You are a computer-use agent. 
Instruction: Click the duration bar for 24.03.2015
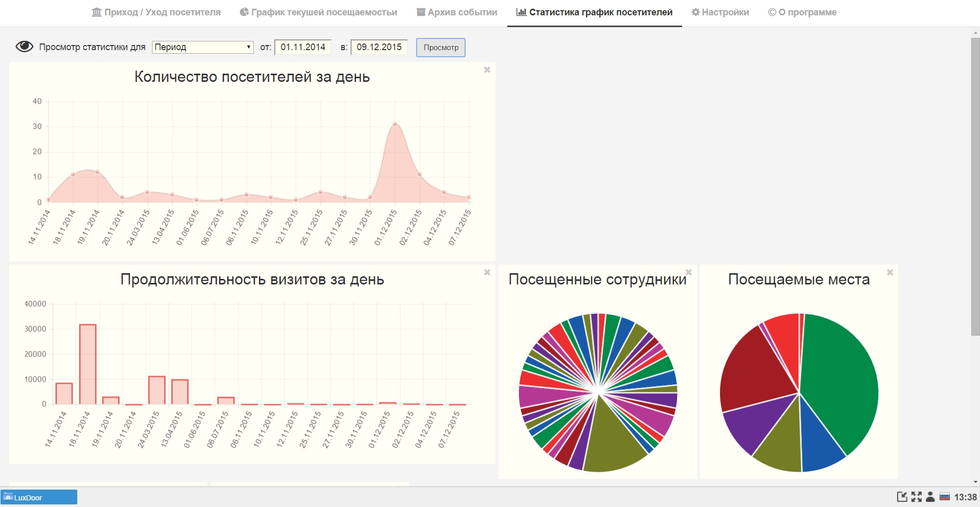tap(157, 390)
